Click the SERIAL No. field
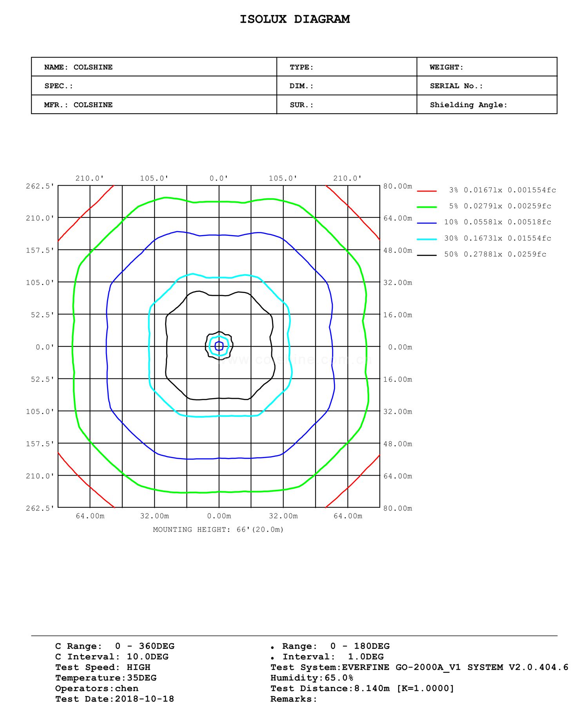 [x=487, y=86]
